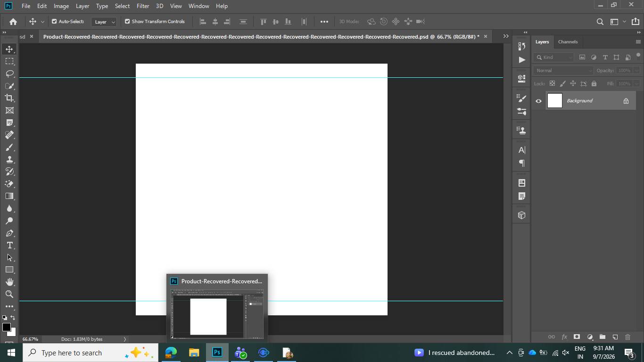Toggle the Auto-Select checkbox
Viewport: 644px width, 362px height.
(54, 22)
